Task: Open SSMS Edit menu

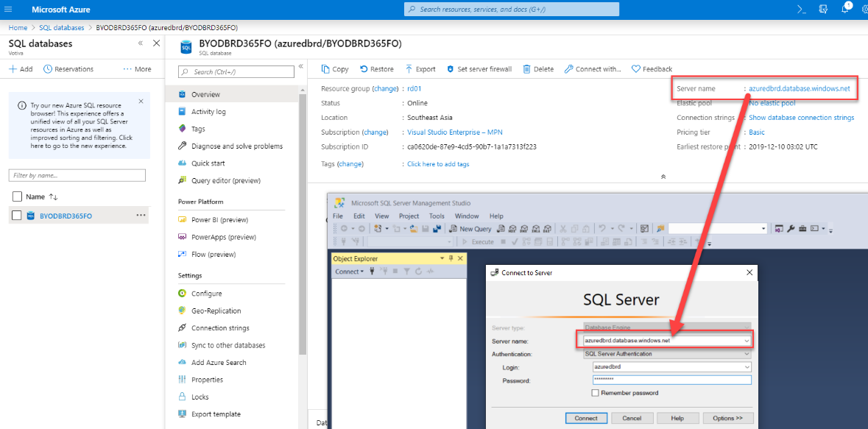Action: coord(359,216)
